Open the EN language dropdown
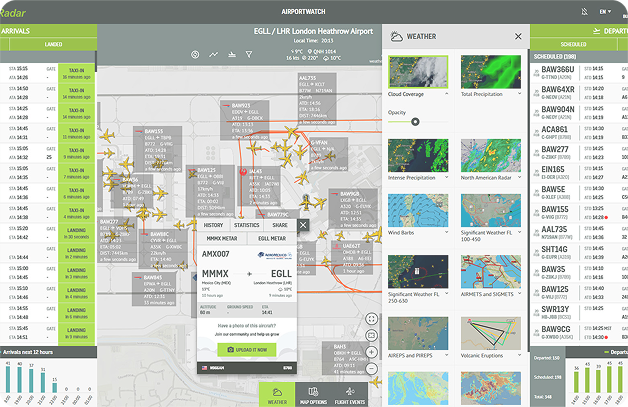Screen dimensions: 628x407 pos(605,11)
